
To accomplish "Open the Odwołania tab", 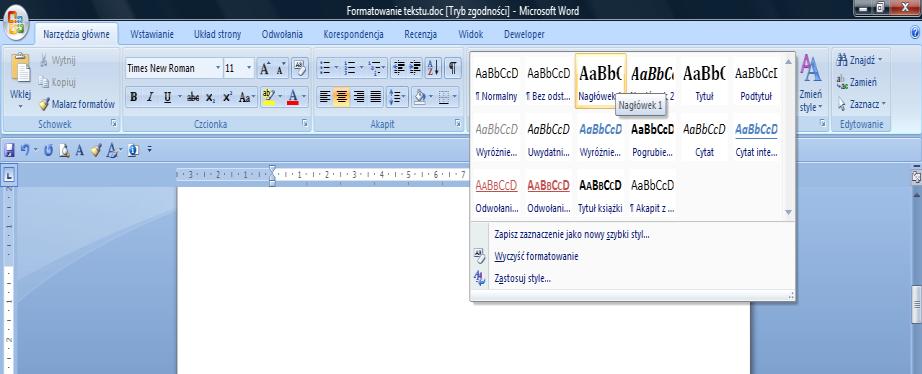I will pos(282,35).
